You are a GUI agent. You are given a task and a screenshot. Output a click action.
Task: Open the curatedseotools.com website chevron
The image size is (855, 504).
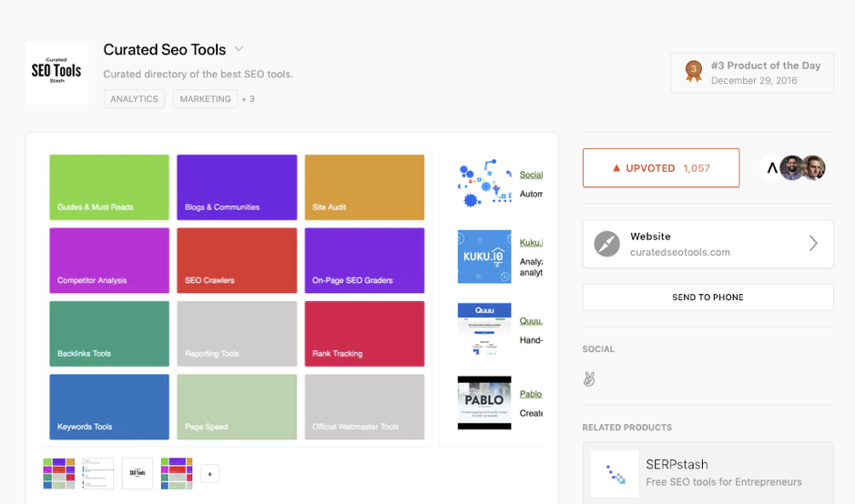pos(813,244)
